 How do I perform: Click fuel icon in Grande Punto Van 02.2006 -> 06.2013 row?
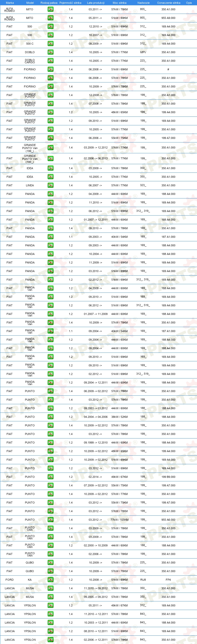[x=50, y=158]
